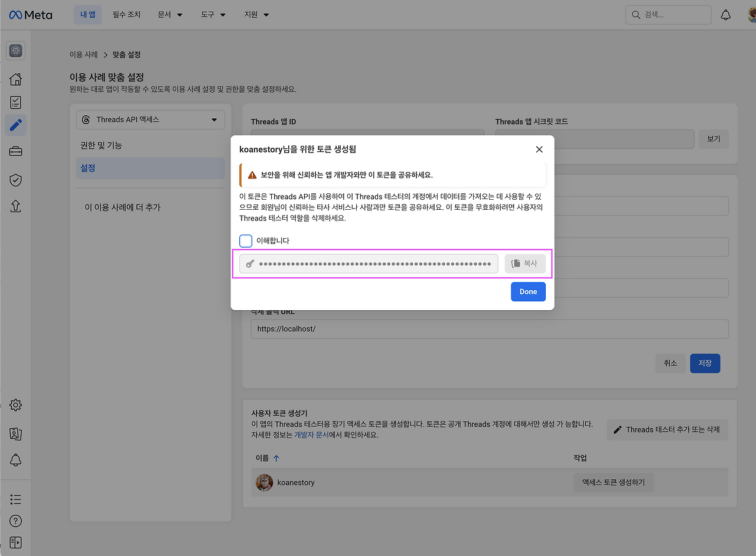Click the 검색 search field

(669, 15)
